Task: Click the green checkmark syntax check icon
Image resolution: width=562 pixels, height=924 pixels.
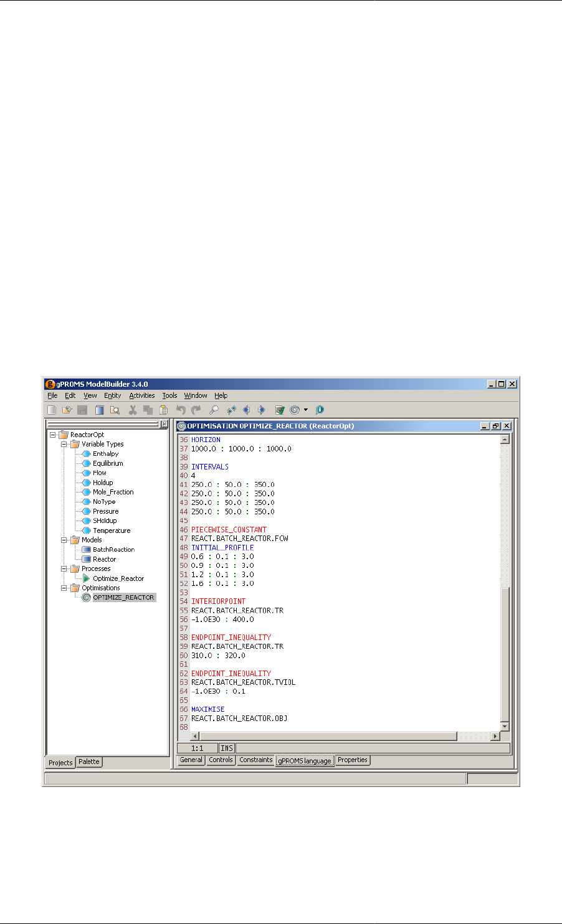Action: [280, 410]
